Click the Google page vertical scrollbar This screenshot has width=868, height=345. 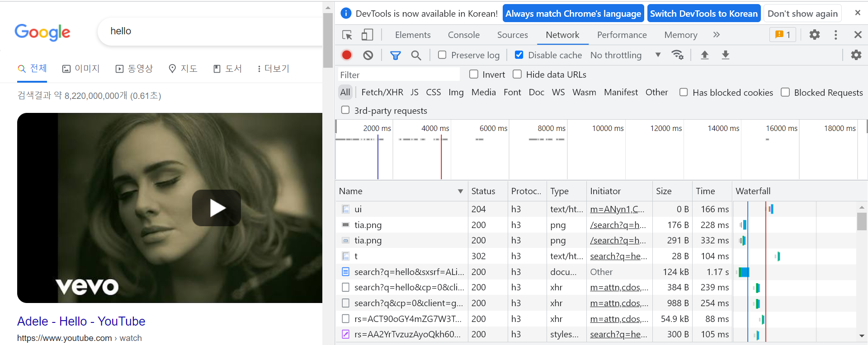click(328, 41)
